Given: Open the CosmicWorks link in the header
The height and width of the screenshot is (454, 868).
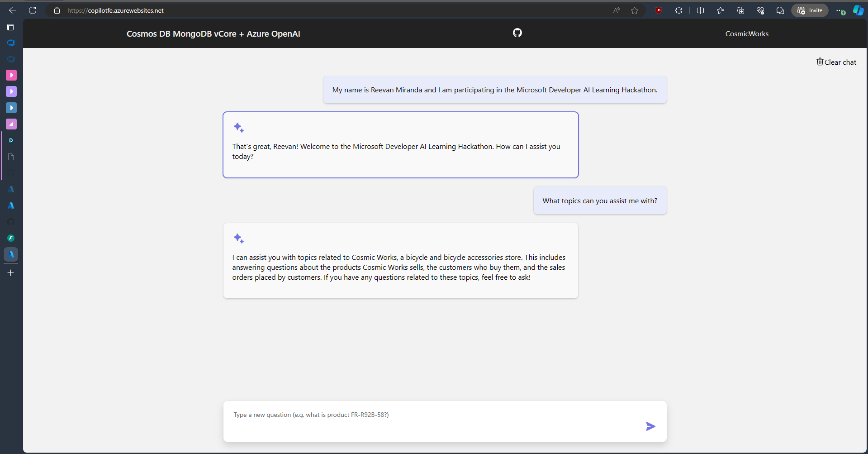Looking at the screenshot, I should pyautogui.click(x=747, y=34).
